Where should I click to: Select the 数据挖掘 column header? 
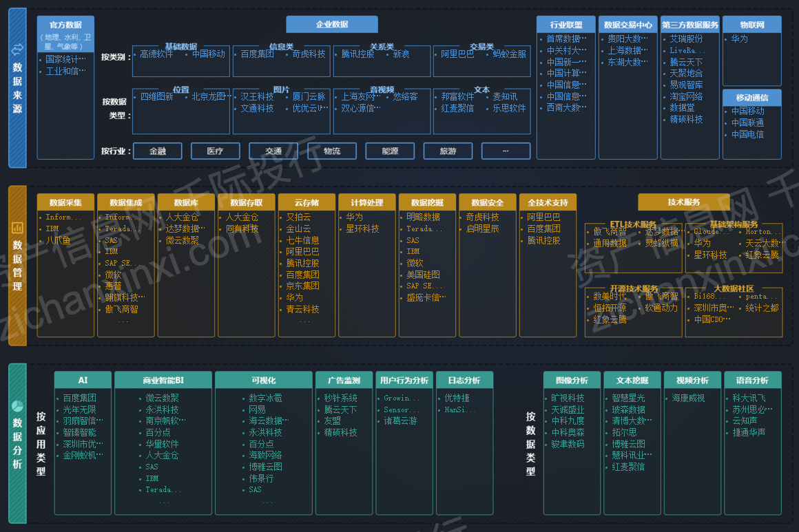(x=427, y=202)
